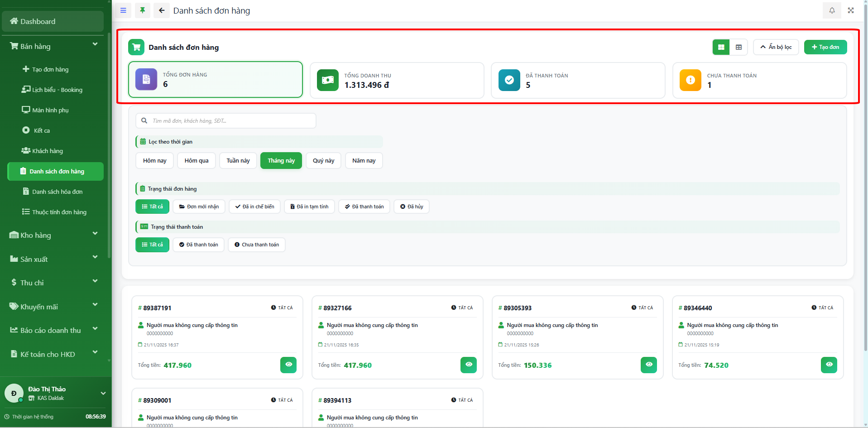The width and height of the screenshot is (868, 428).
Task: Click the back arrow icon
Action: tap(162, 10)
